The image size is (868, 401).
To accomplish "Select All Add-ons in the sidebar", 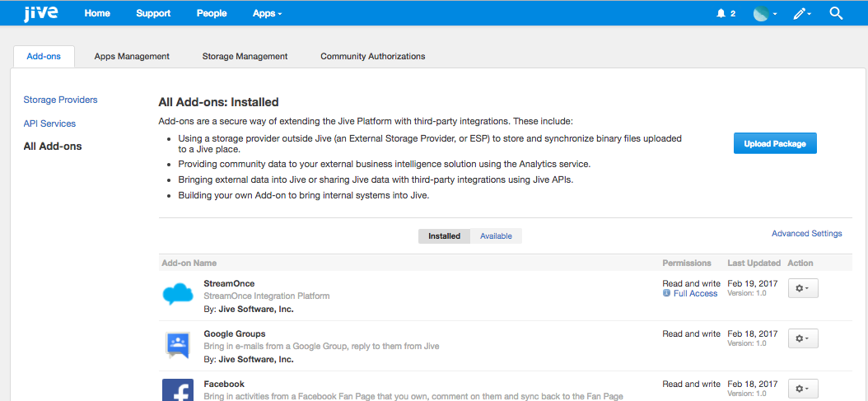I will [x=53, y=147].
